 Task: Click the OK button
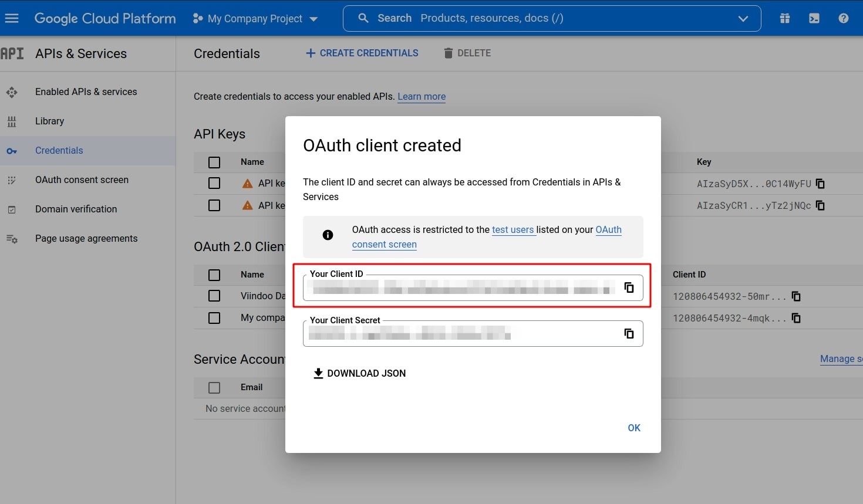point(633,428)
